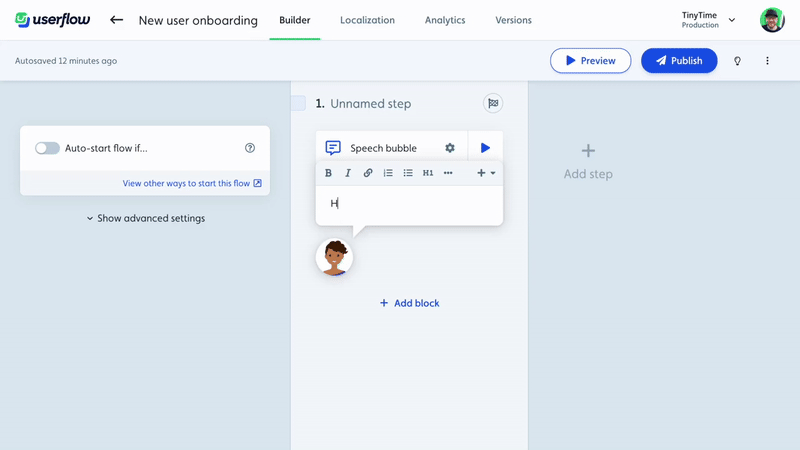This screenshot has height=450, width=800.
Task: Toggle italic formatting
Action: click(x=348, y=173)
